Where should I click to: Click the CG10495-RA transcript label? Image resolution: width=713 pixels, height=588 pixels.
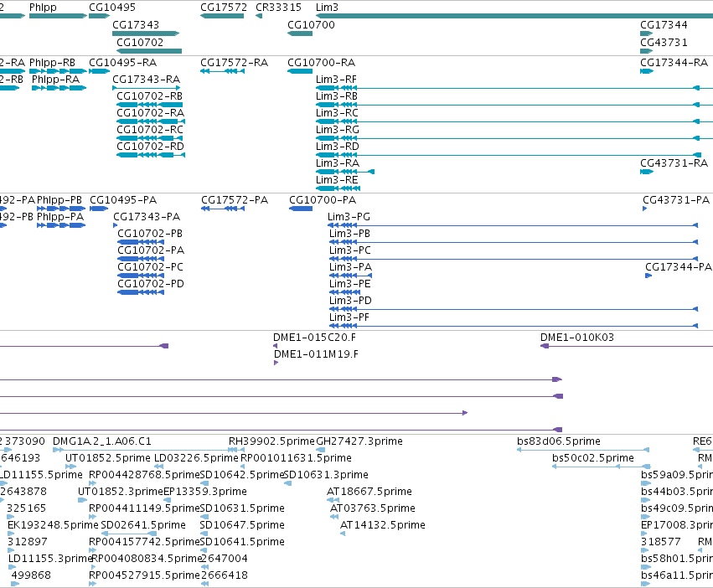click(122, 62)
